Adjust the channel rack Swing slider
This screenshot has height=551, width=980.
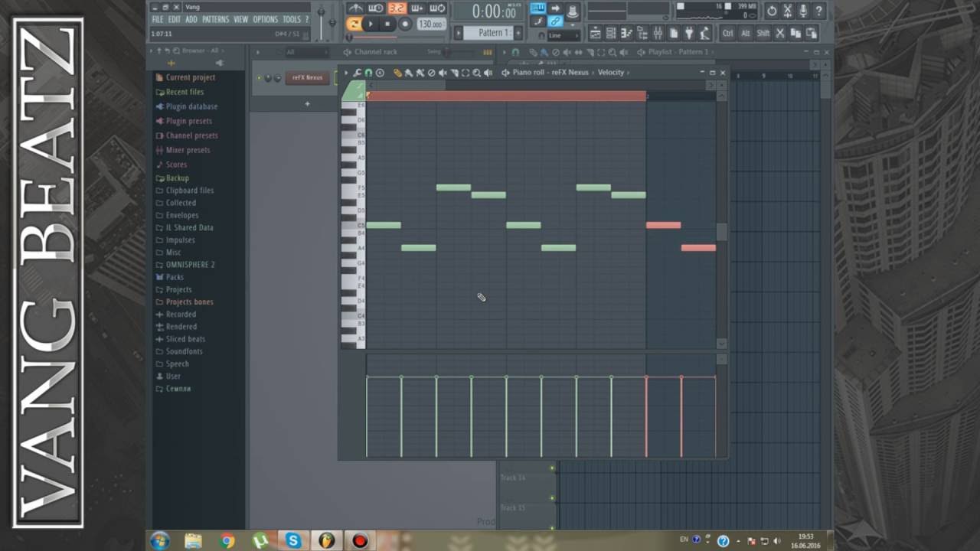448,52
